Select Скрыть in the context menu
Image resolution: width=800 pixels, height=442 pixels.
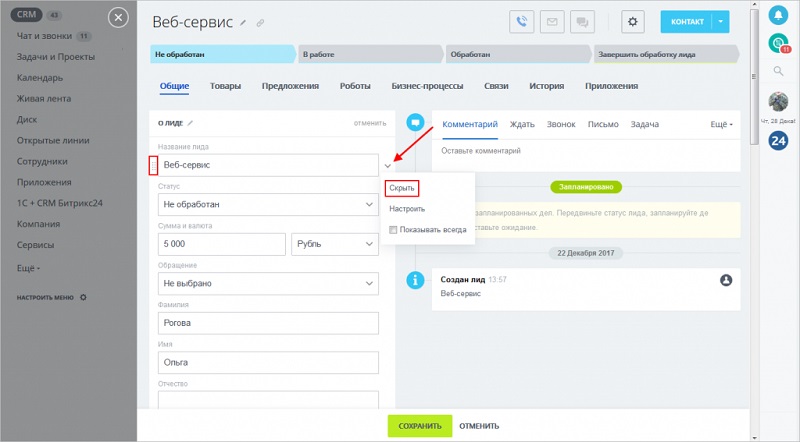click(402, 188)
